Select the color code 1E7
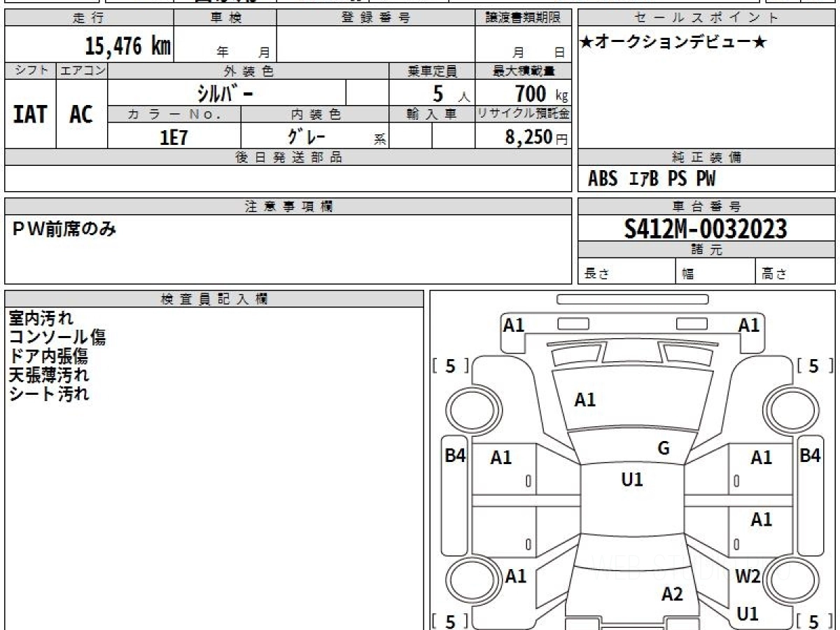This screenshot has height=630, width=840. [174, 137]
